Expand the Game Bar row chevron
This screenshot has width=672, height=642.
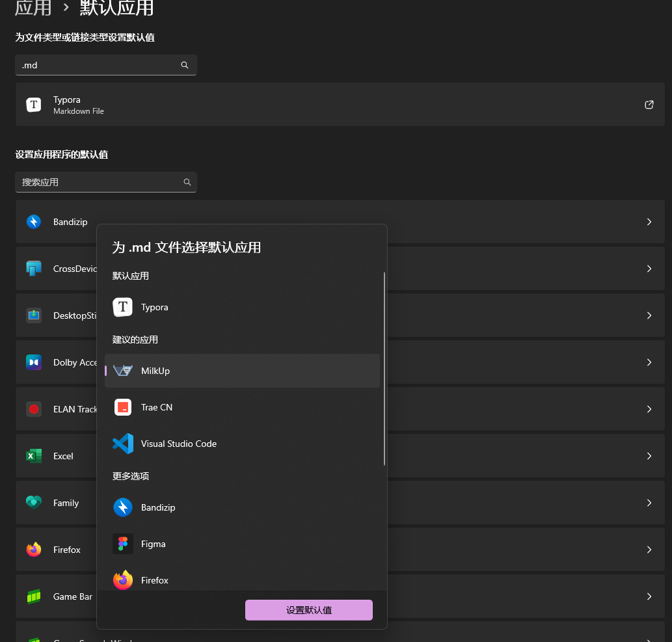tap(649, 596)
